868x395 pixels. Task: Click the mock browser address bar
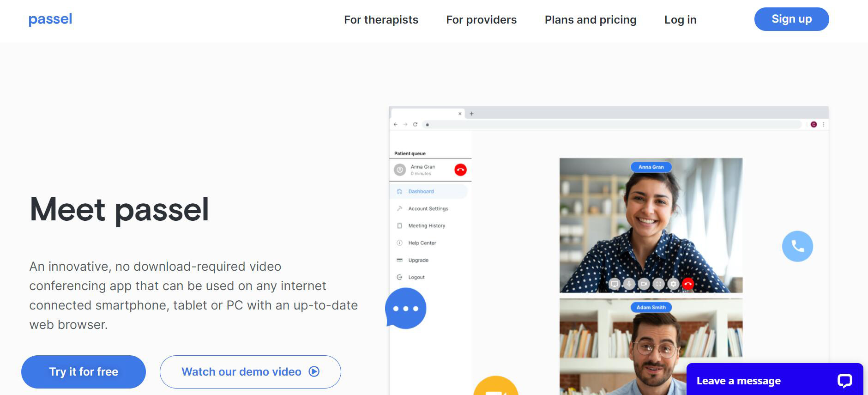pos(612,124)
